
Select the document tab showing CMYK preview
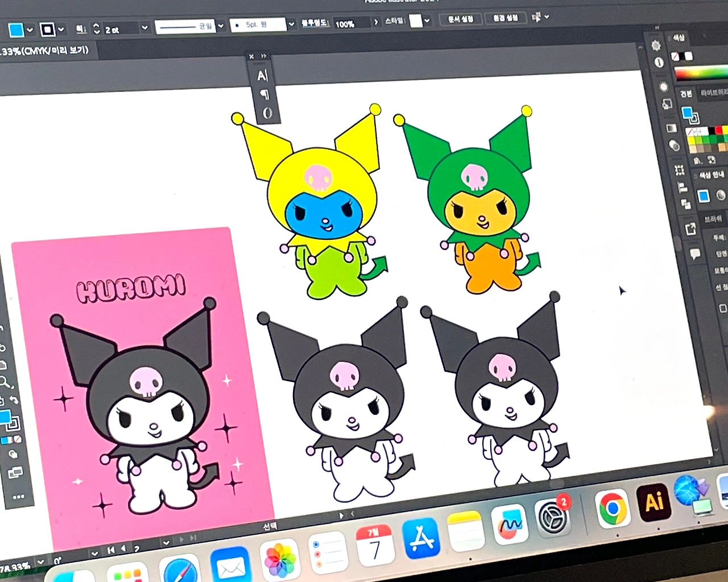point(45,51)
